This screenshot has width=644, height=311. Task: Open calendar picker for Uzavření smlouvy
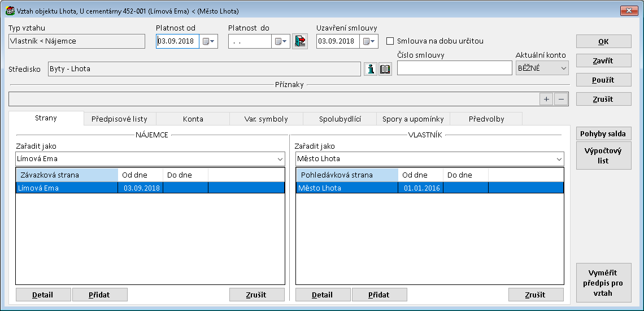coord(369,41)
